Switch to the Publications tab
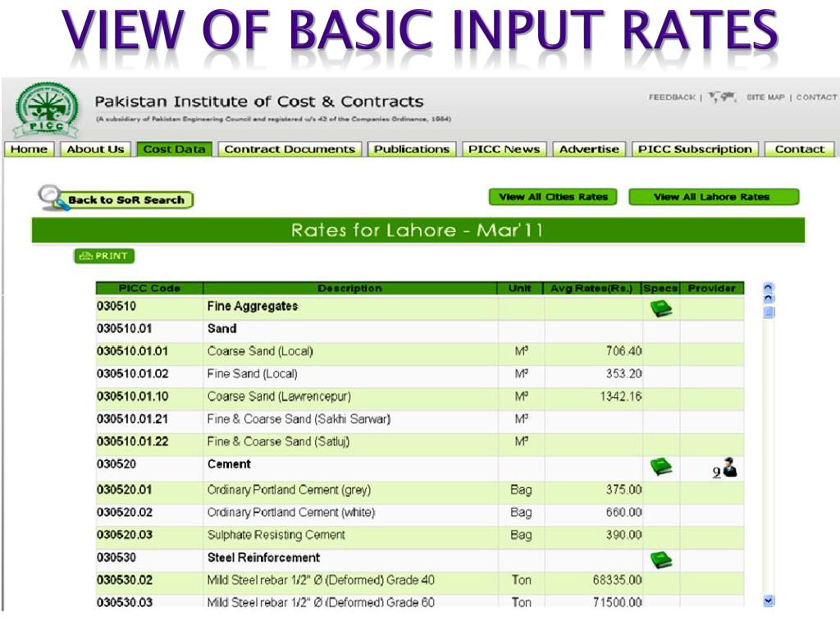This screenshot has height=630, width=840. click(x=412, y=149)
